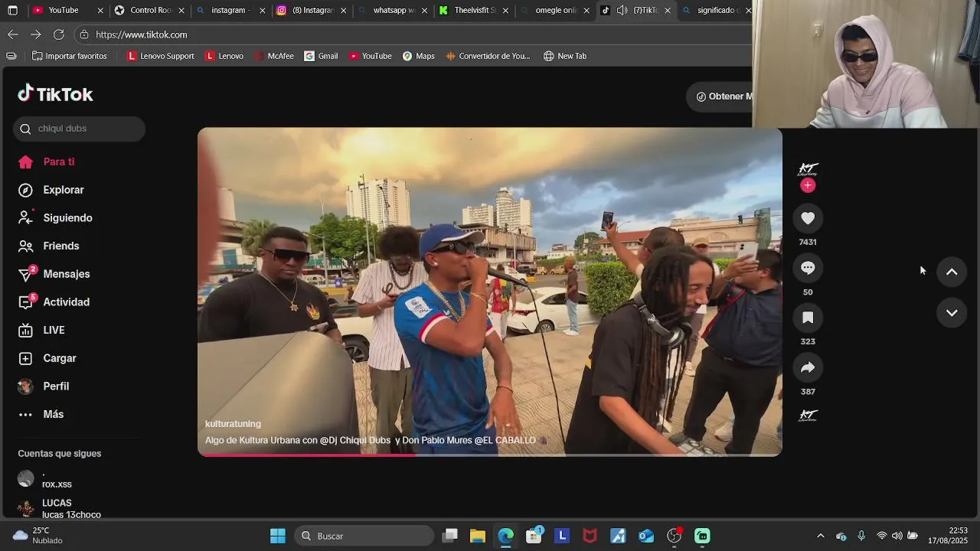This screenshot has width=980, height=551.
Task: Follow kulturatuning with the red plus button
Action: pos(808,185)
